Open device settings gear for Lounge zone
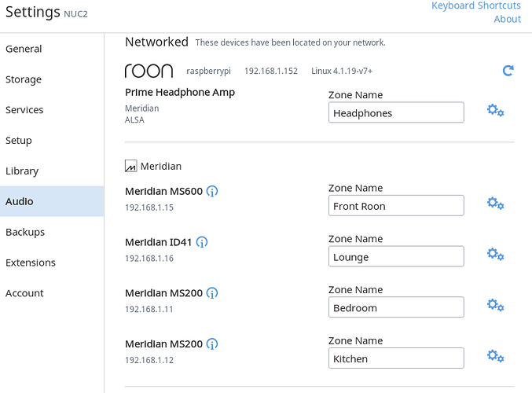 coord(495,254)
